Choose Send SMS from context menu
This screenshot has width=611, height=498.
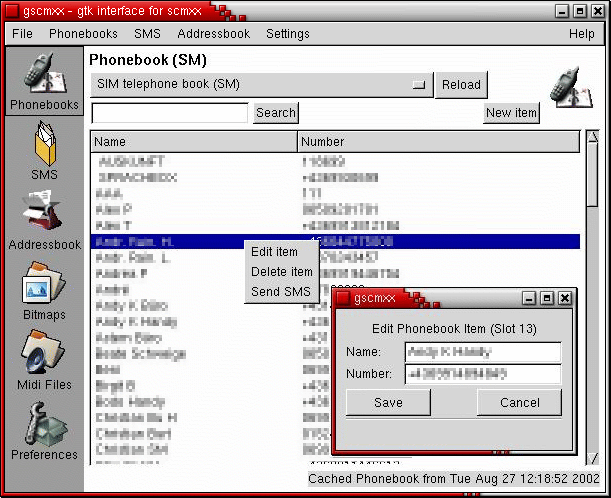click(x=281, y=291)
